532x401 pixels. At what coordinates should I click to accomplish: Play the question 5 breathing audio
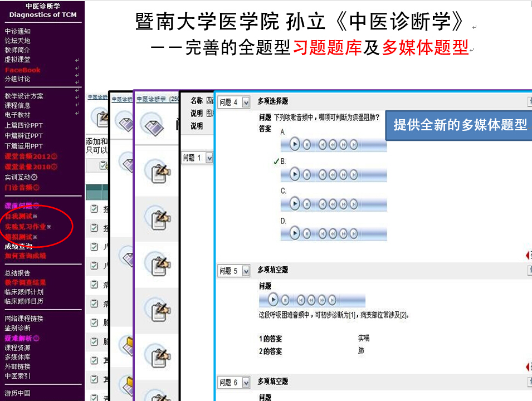click(x=273, y=300)
